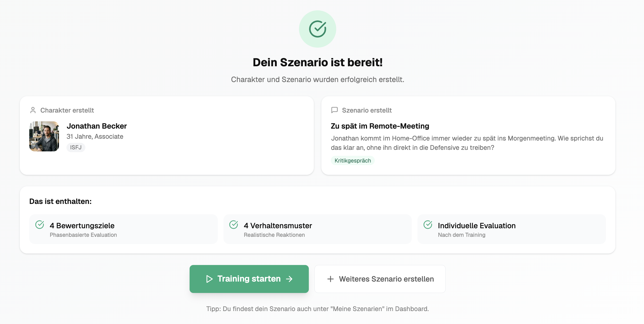Select the Individuelle Evaluation feature card

click(511, 229)
